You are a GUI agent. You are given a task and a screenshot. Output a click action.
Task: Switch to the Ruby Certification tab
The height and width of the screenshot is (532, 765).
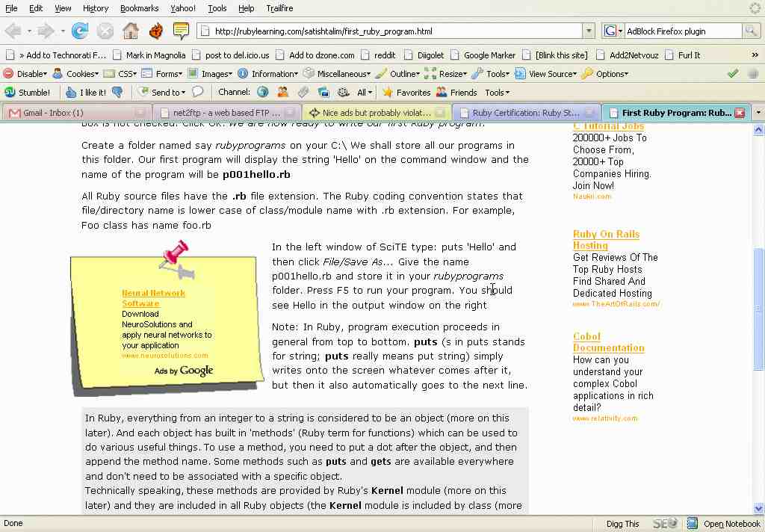pos(525,113)
